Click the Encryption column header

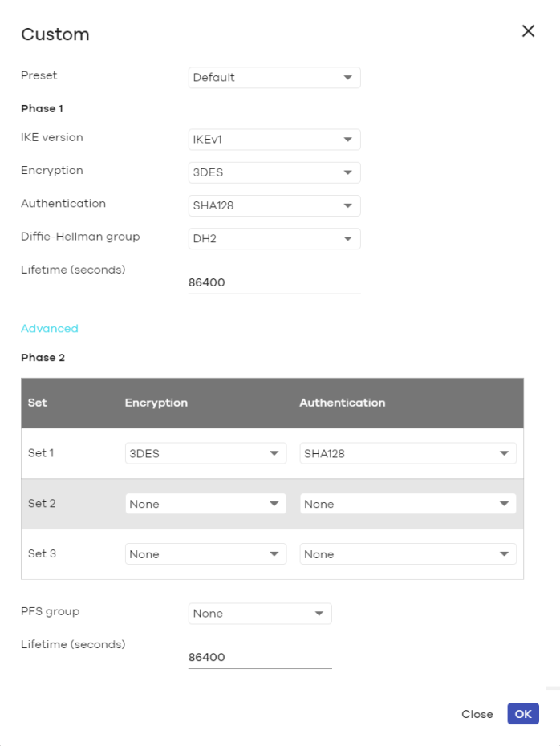pyautogui.click(x=156, y=403)
